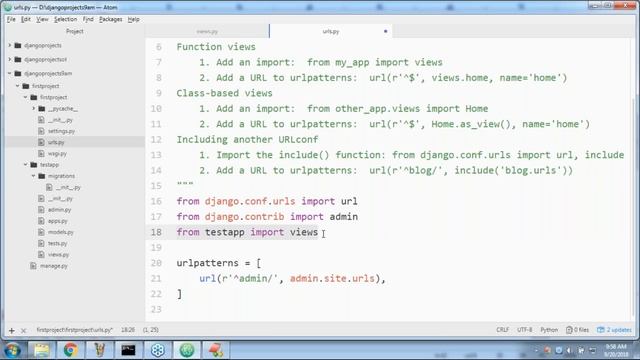This screenshot has height=360, width=640.
Task: Click the apps.py file icon
Action: pos(41,221)
